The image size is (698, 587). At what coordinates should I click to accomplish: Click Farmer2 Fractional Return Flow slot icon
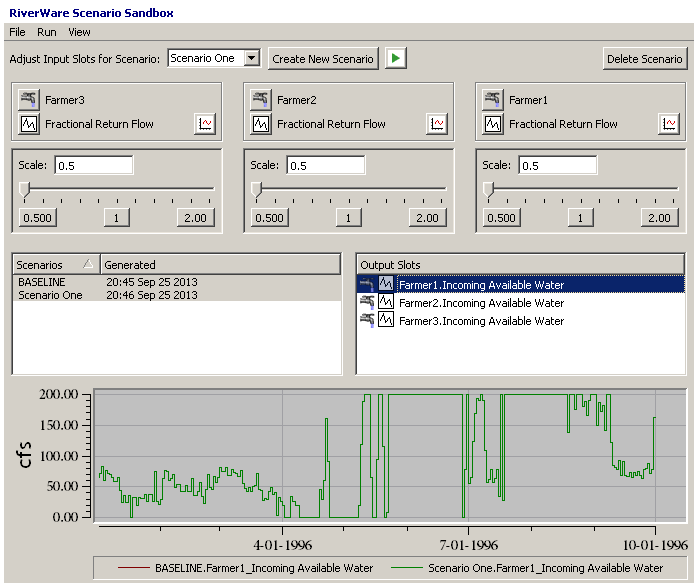(260, 123)
